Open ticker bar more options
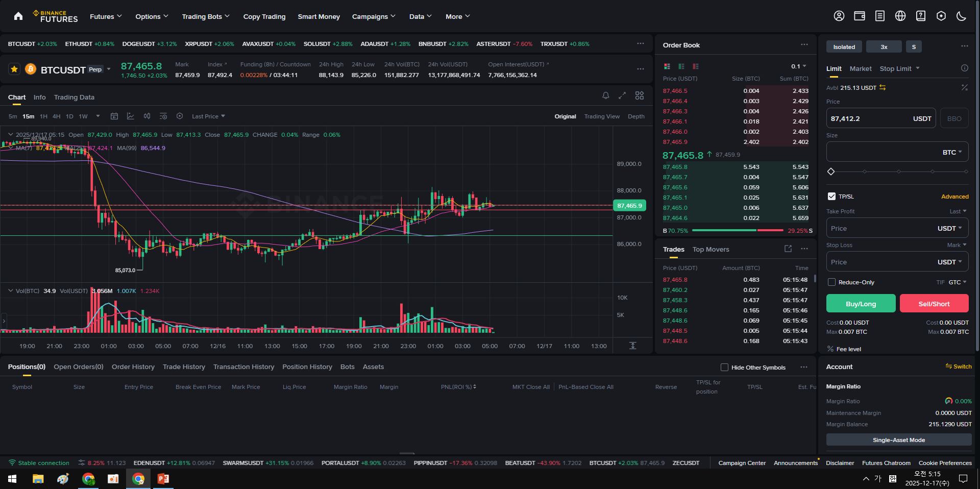 [641, 44]
